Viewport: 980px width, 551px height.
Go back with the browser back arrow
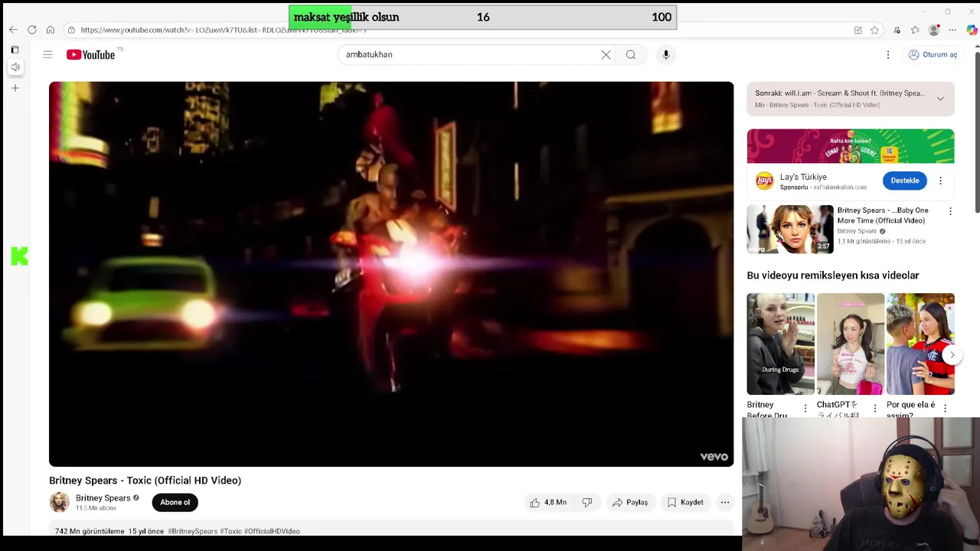pos(13,30)
